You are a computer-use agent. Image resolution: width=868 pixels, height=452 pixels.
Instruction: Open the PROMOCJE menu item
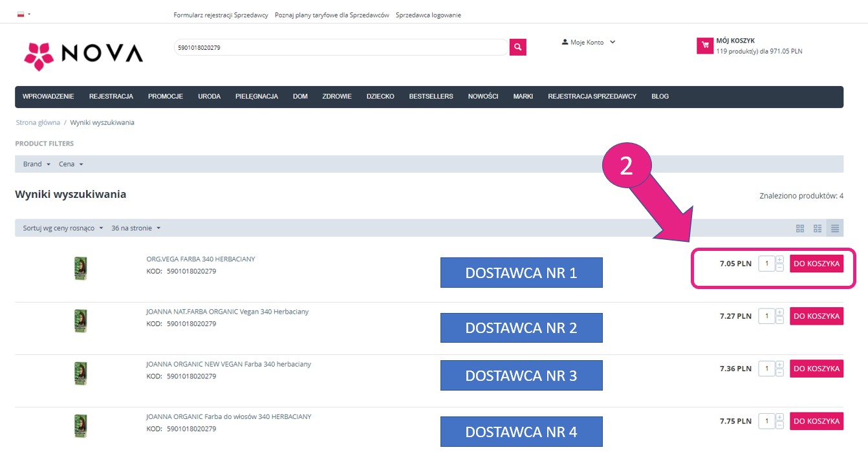(x=165, y=96)
